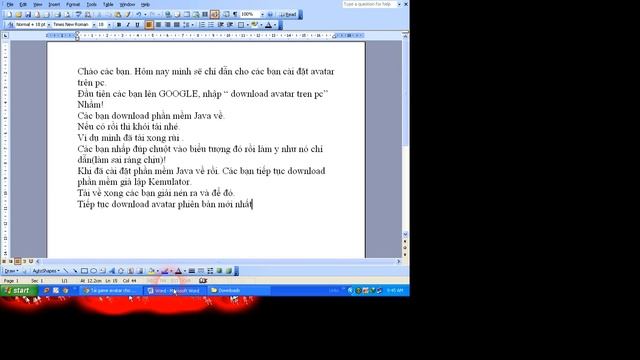640x360 pixels.
Task: Switch to the Downloads taskbar window
Action: [x=238, y=291]
